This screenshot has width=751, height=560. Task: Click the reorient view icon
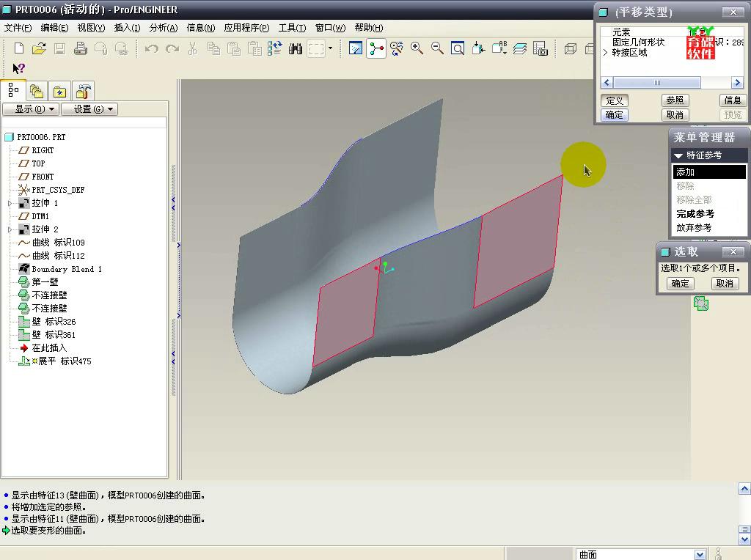point(478,48)
